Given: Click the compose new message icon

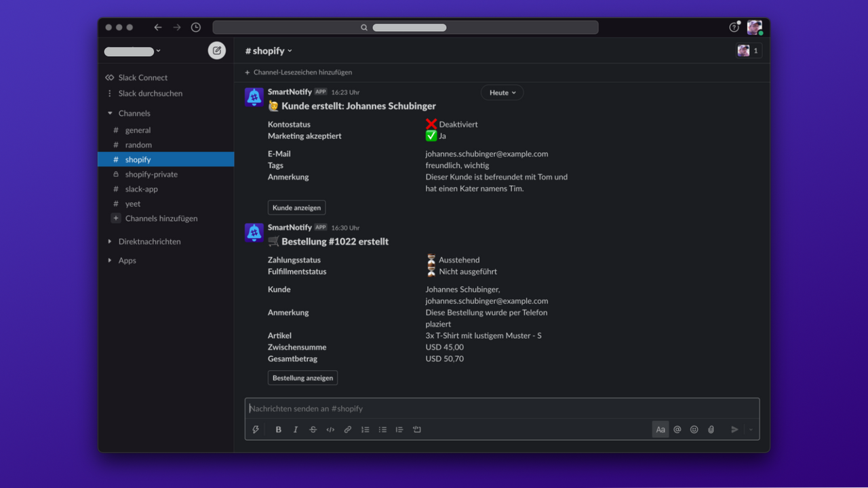Looking at the screenshot, I should (217, 50).
